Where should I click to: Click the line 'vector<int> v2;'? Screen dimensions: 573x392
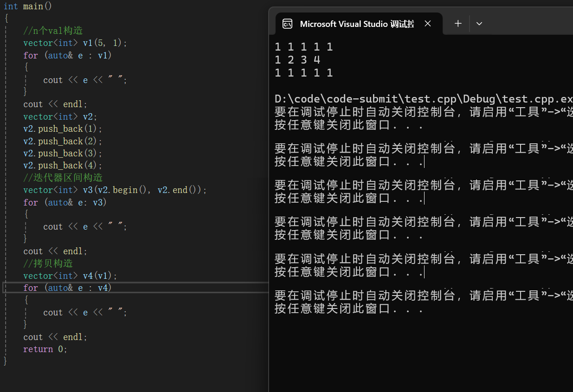(61, 116)
